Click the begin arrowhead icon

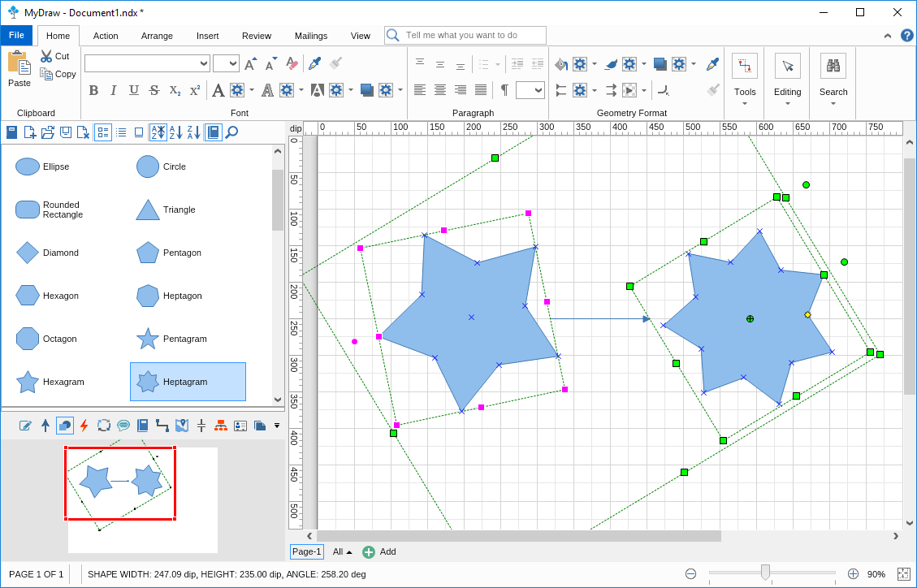(x=561, y=90)
